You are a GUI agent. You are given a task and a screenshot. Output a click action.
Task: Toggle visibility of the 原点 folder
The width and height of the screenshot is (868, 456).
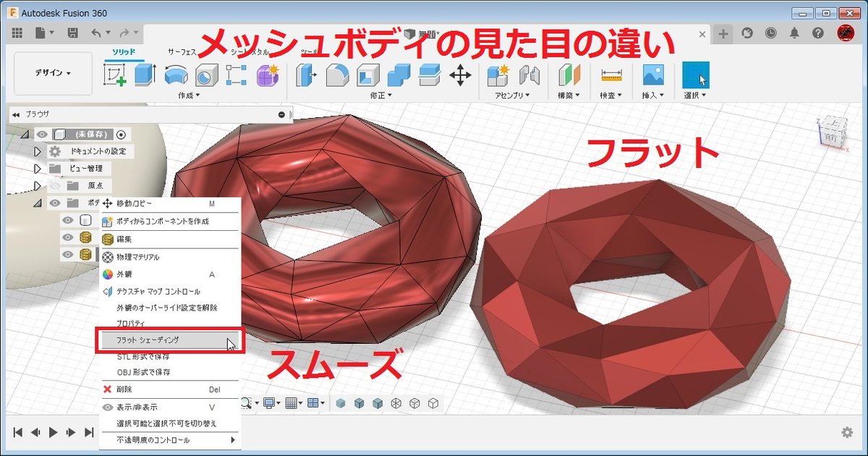(x=55, y=186)
